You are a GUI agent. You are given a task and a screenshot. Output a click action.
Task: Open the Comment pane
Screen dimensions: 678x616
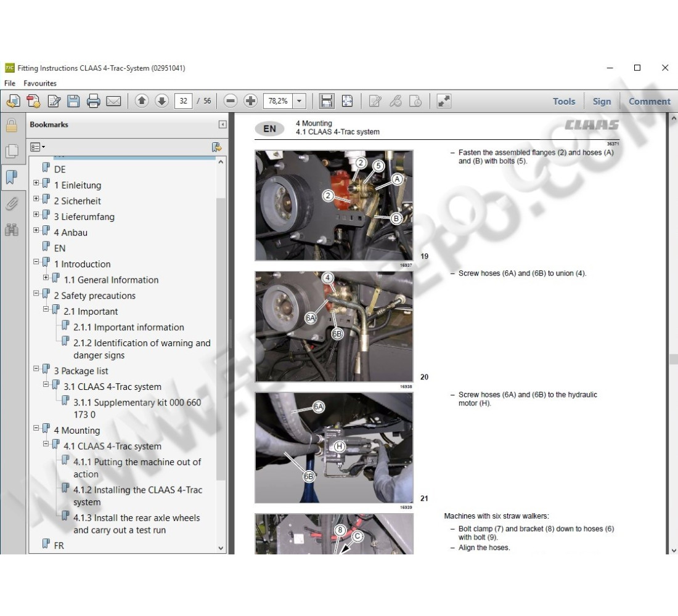pyautogui.click(x=649, y=102)
